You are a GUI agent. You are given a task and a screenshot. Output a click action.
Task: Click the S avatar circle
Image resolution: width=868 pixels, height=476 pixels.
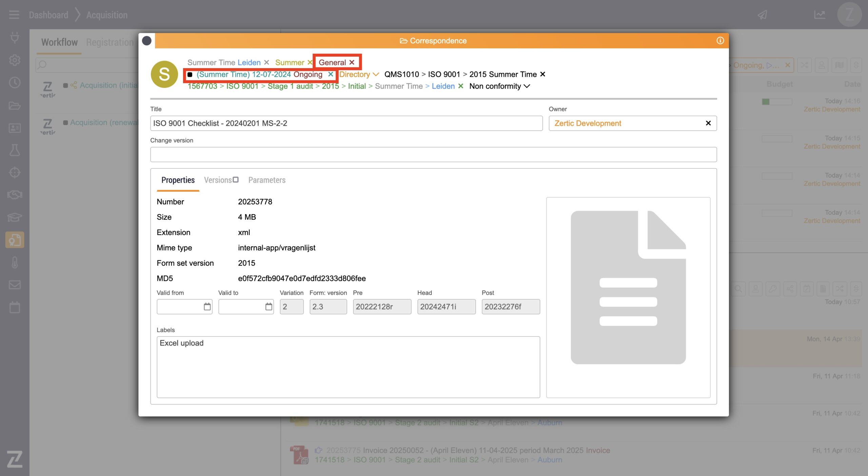point(164,74)
